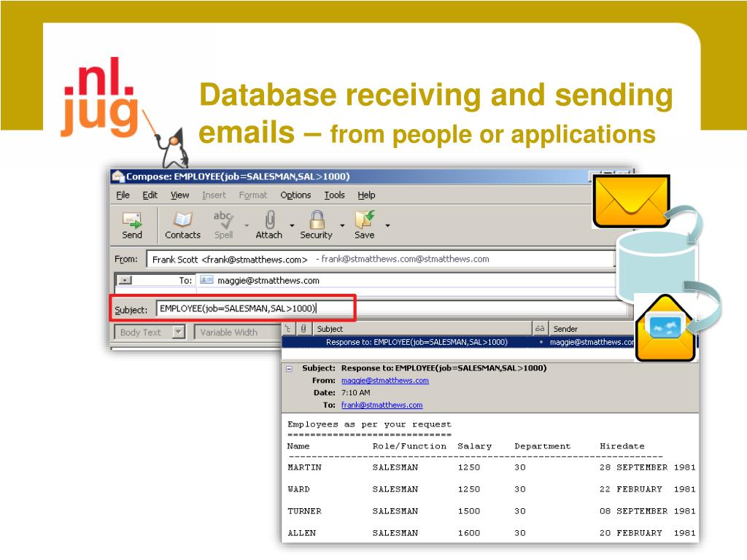Open the To recipient type dropdown
This screenshot has width=747, height=560.
125,281
